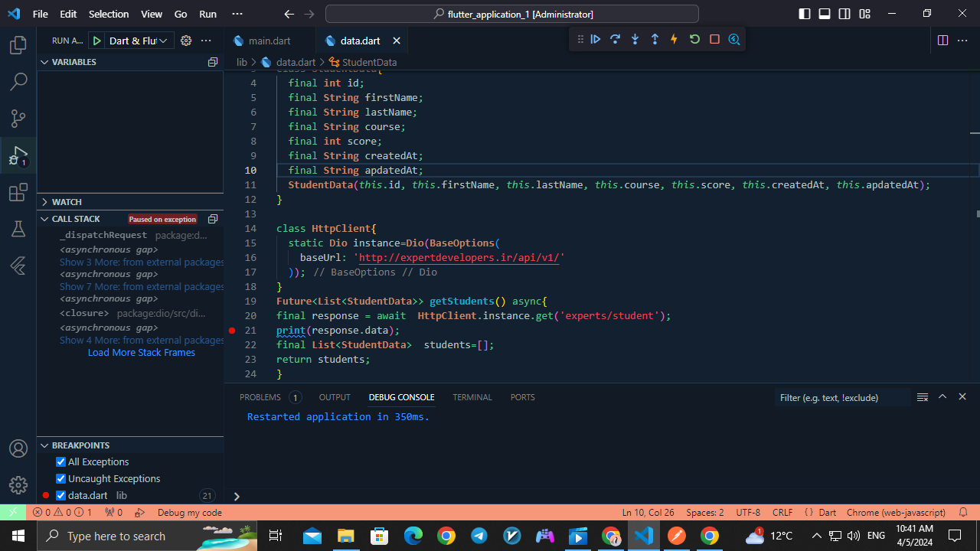The image size is (980, 551).
Task: Trigger Hot Reload lightning icon
Action: pos(675,39)
